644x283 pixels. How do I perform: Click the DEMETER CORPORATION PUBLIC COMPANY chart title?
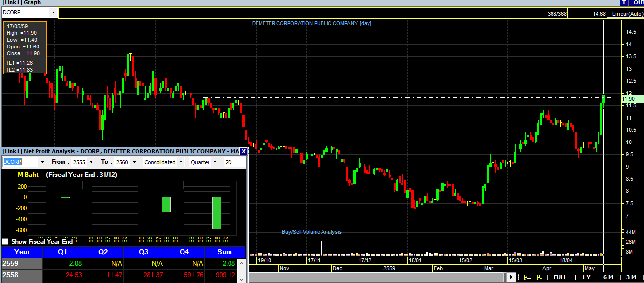[x=312, y=23]
